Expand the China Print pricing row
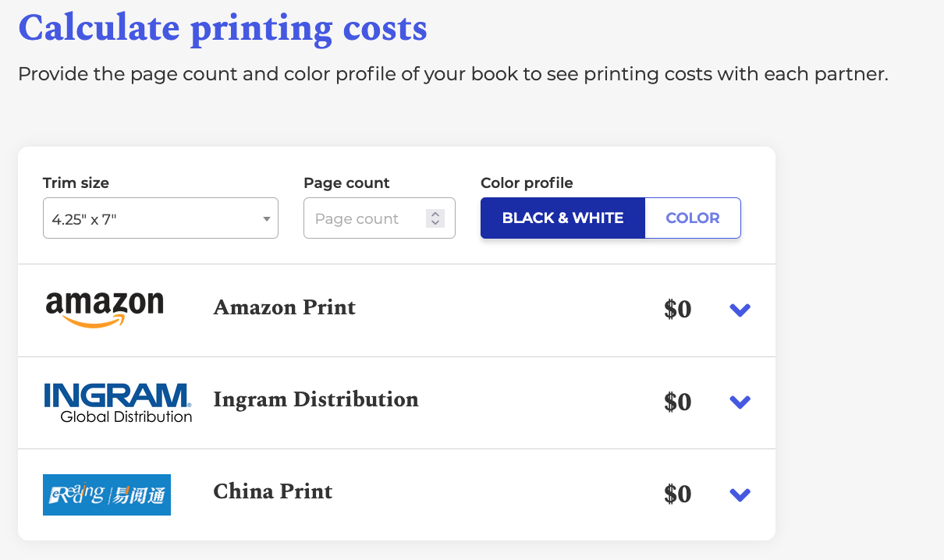This screenshot has width=944, height=560. [739, 494]
